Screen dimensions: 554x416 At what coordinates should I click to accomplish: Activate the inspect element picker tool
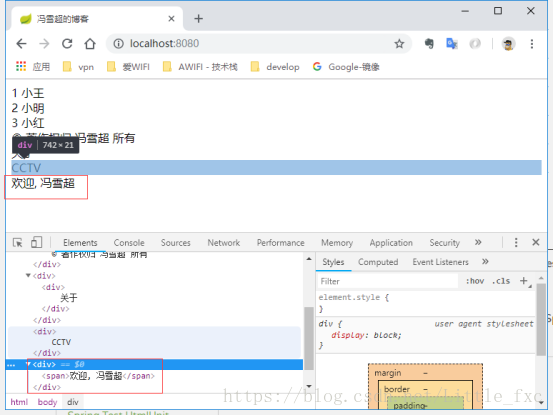tap(17, 242)
